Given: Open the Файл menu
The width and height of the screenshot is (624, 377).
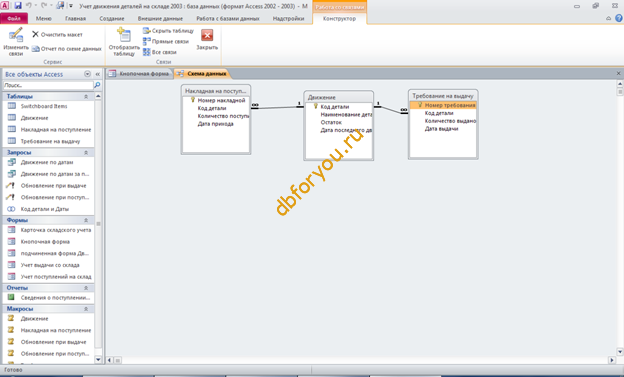Looking at the screenshot, I should (14, 18).
